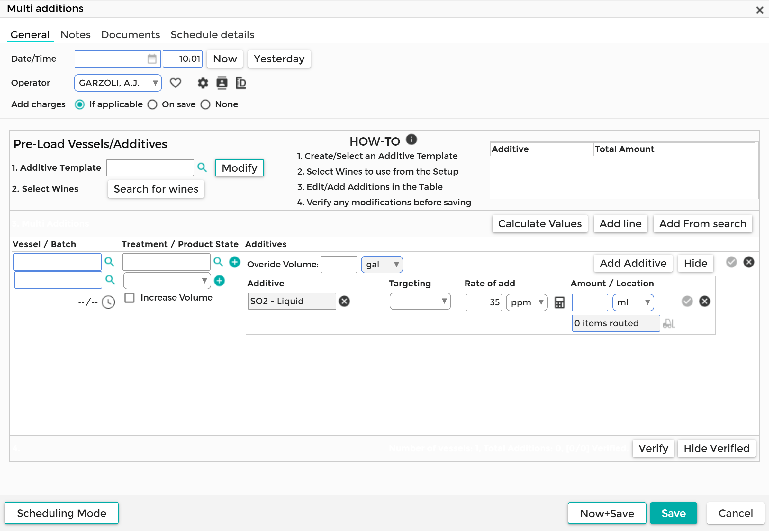Open operator settings gear icon
Screen dimensions: 769x532
[203, 83]
